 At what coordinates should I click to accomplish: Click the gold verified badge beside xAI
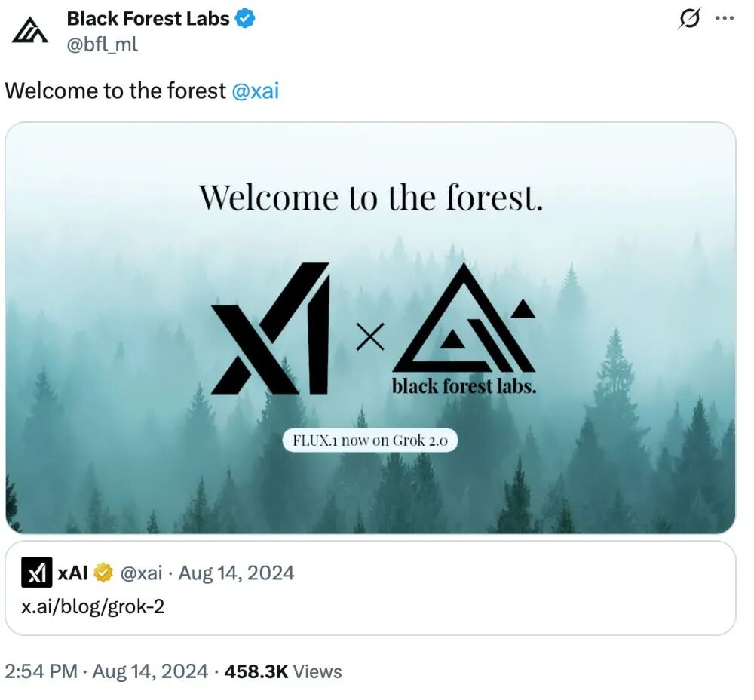(x=103, y=573)
